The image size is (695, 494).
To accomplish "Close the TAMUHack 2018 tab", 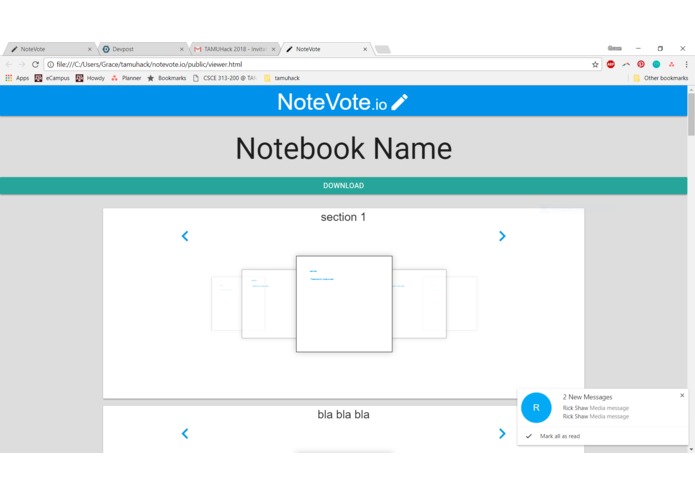I will pos(273,49).
